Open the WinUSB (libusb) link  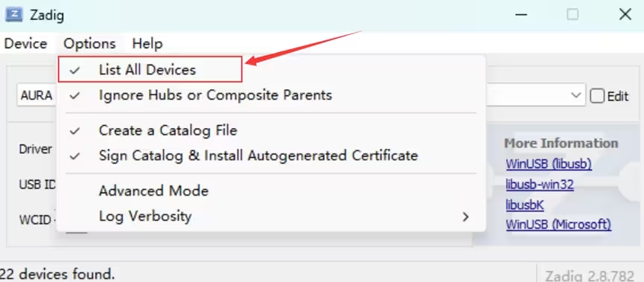coord(549,164)
